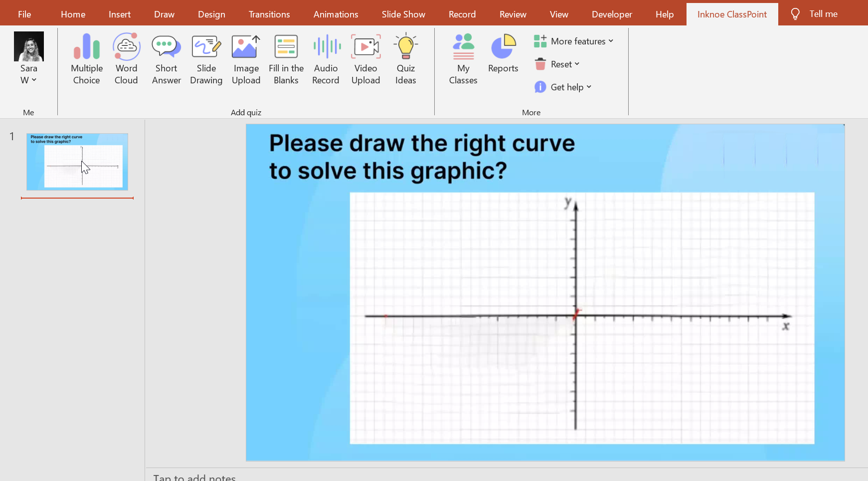Select the Inknoe ClassPoint tab
This screenshot has width=868, height=481.
(x=732, y=14)
